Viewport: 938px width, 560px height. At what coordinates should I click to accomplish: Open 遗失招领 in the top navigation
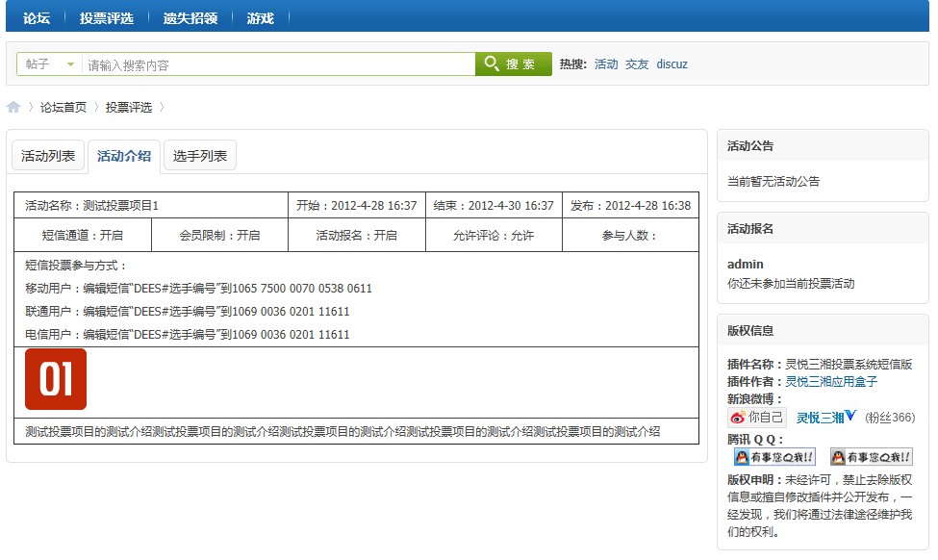(x=190, y=18)
